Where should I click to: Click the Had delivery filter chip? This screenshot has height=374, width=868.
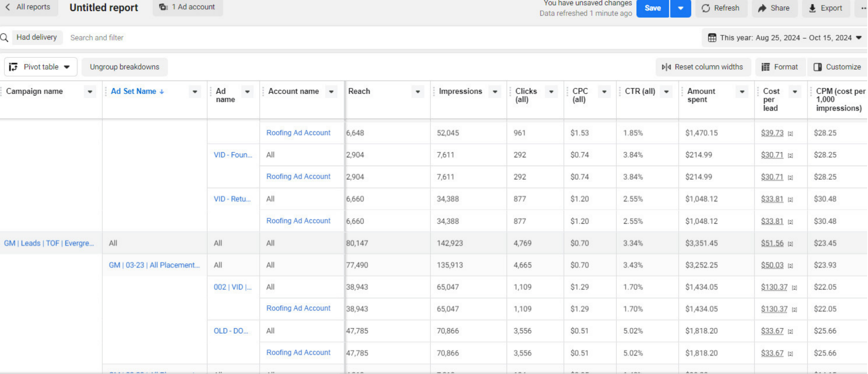pos(37,37)
